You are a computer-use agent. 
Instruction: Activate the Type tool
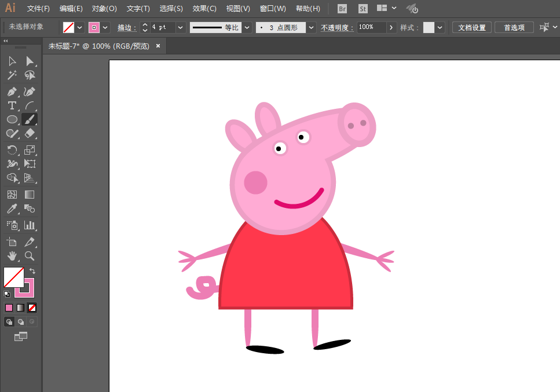(12, 106)
